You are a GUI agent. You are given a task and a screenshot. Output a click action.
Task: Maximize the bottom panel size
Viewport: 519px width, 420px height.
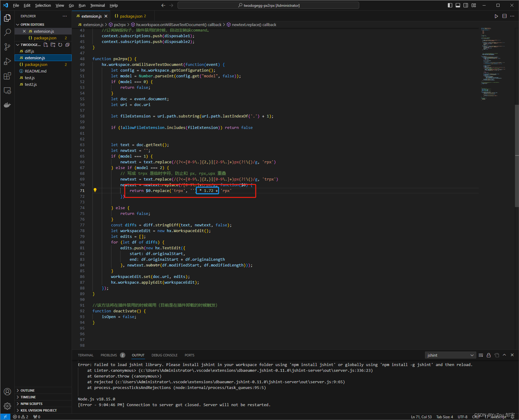504,355
